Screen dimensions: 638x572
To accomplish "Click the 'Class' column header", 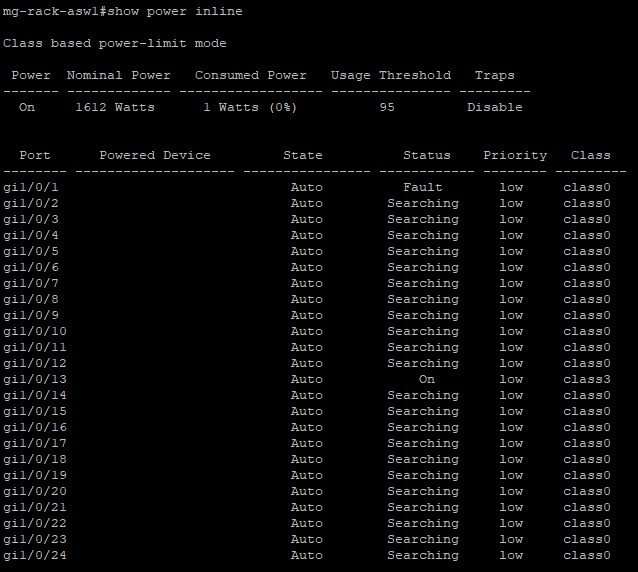I will click(591, 155).
